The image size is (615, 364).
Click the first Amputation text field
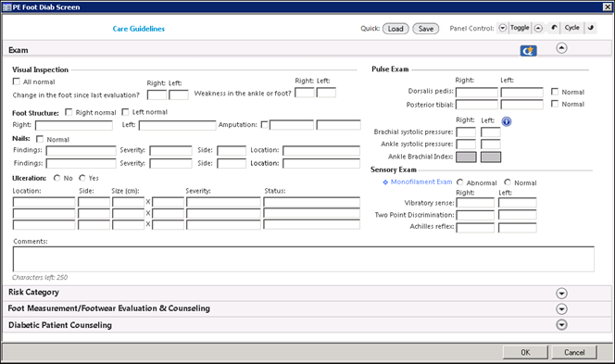click(x=292, y=125)
